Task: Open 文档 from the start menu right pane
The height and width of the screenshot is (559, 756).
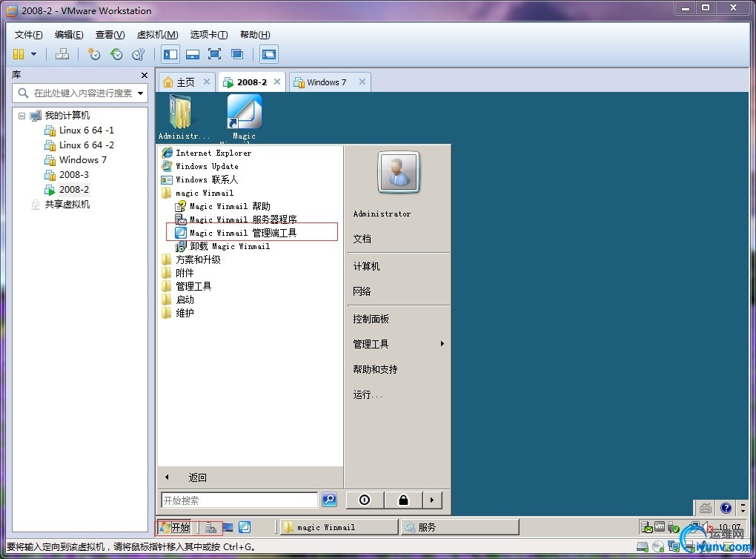Action: click(362, 239)
